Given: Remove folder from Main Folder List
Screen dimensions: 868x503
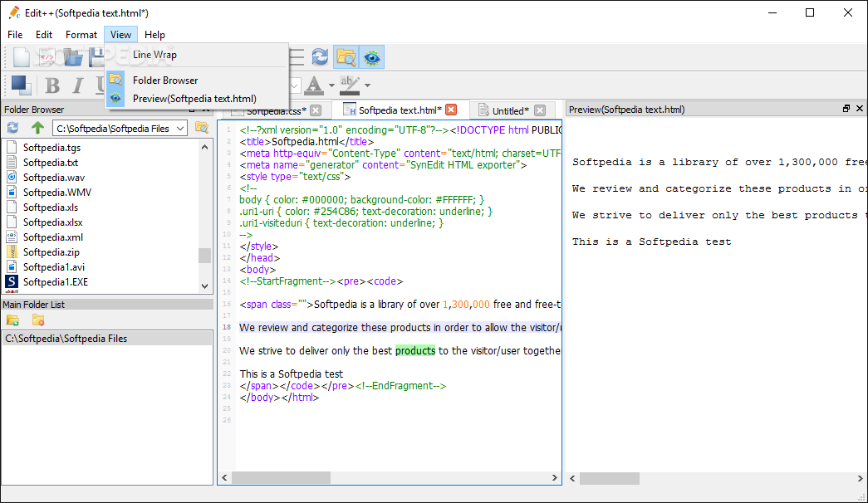Looking at the screenshot, I should (38, 320).
